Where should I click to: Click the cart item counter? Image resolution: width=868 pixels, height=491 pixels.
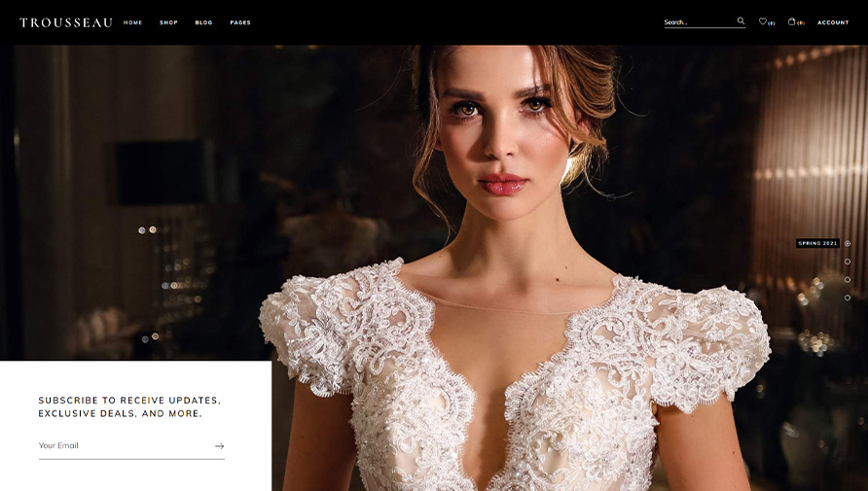[801, 22]
